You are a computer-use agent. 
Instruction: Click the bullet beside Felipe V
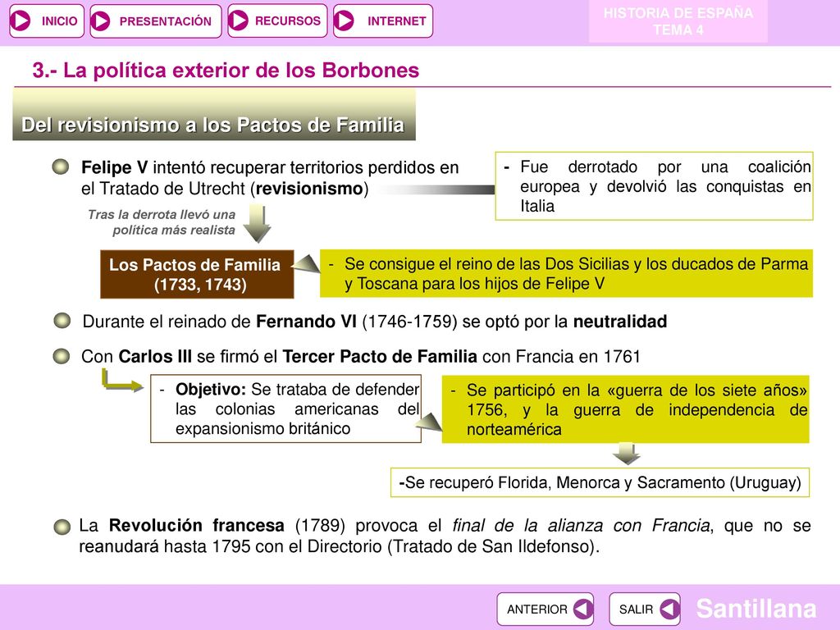pyautogui.click(x=61, y=167)
